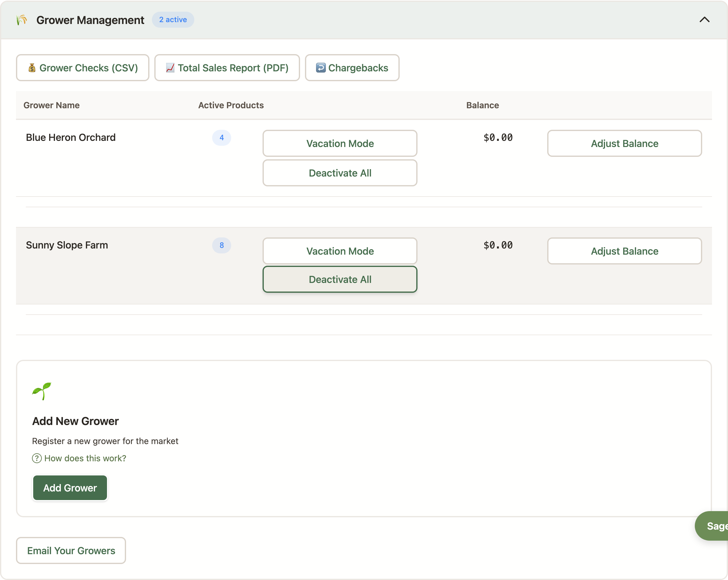Enable Vacation Mode for Blue Heron Orchard
This screenshot has height=580, width=728.
(x=340, y=143)
